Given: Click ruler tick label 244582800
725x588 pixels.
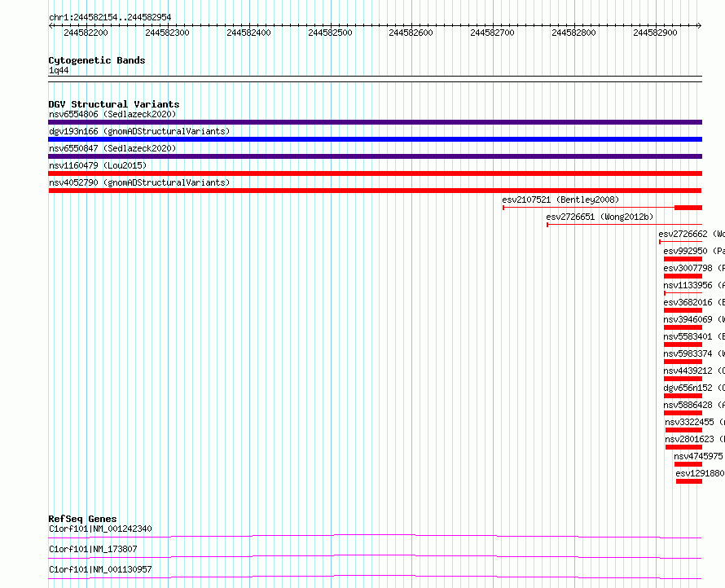Looking at the screenshot, I should click(x=573, y=33).
